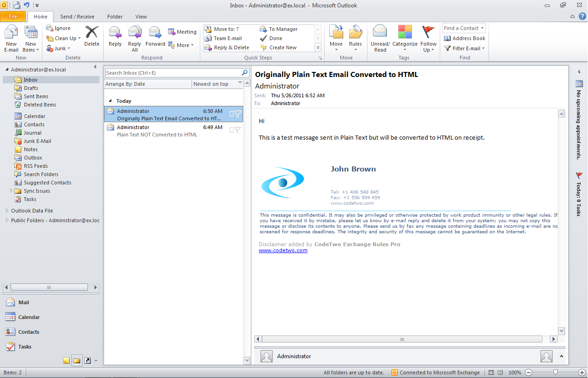Expand the To-Do Bar

(579, 72)
